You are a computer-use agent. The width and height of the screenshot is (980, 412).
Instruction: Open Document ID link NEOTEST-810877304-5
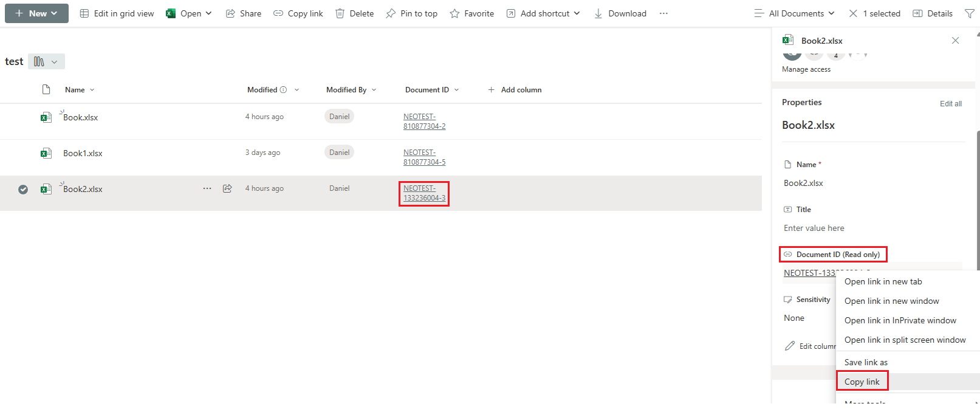[424, 157]
